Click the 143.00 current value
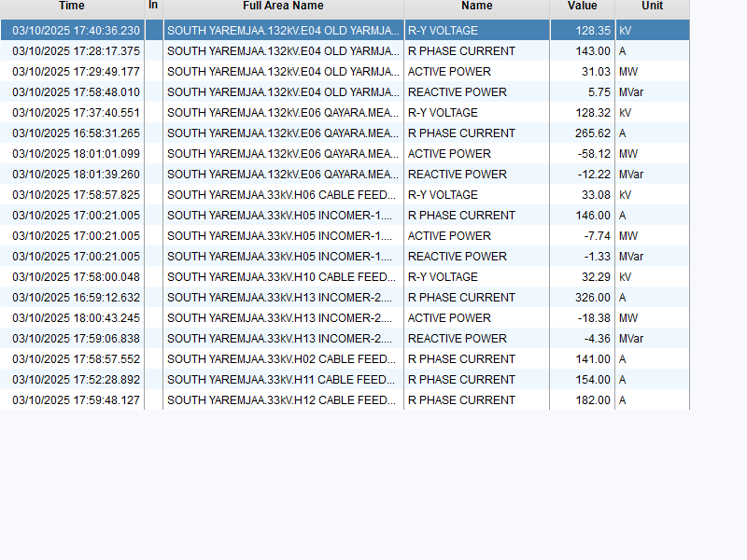747x560 pixels. pyautogui.click(x=583, y=51)
